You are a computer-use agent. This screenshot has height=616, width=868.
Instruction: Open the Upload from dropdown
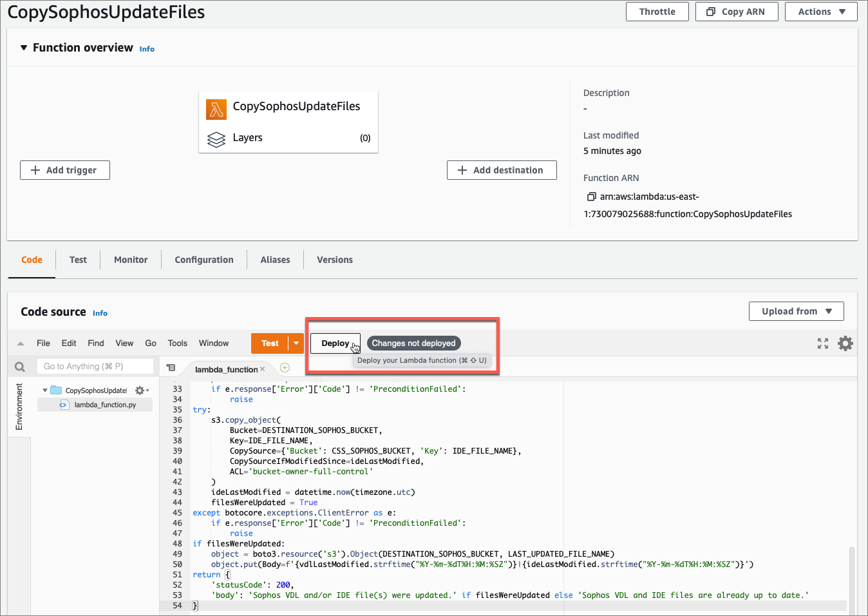click(797, 311)
